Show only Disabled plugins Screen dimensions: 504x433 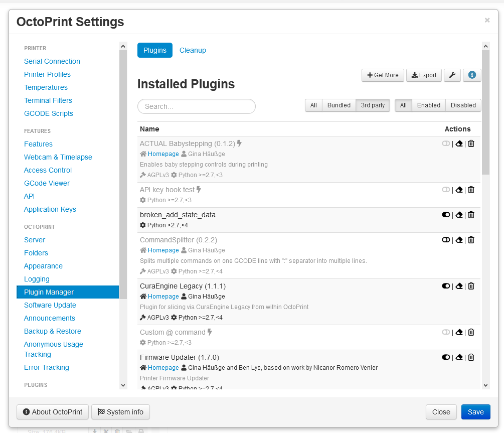(x=462, y=105)
